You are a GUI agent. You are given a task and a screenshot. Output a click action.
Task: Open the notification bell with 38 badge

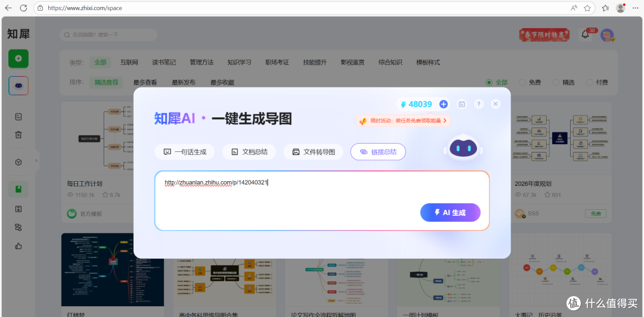[x=586, y=35]
